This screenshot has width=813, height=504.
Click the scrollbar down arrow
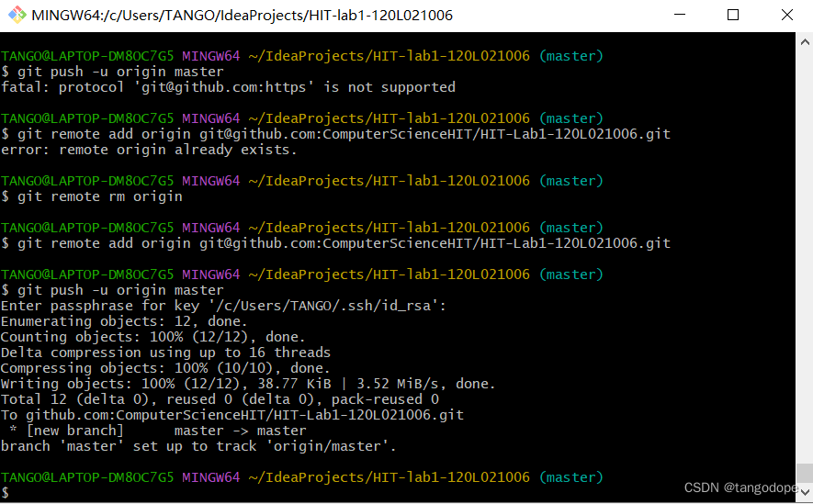point(804,491)
